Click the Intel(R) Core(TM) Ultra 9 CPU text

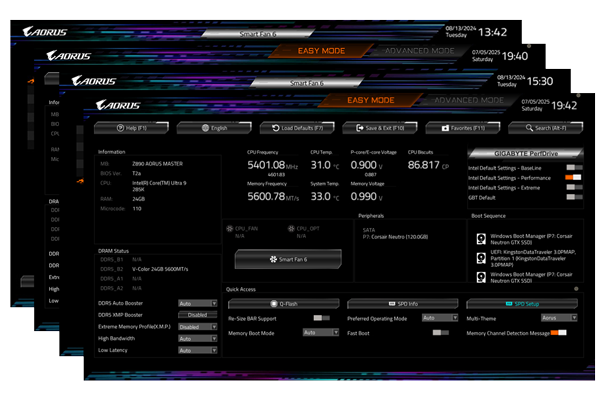pos(159,186)
